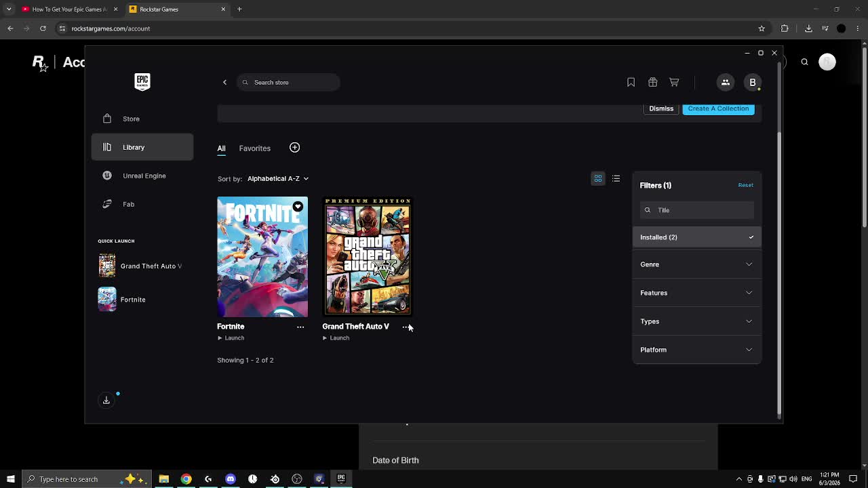Click Windows taskbar search box

click(x=87, y=479)
